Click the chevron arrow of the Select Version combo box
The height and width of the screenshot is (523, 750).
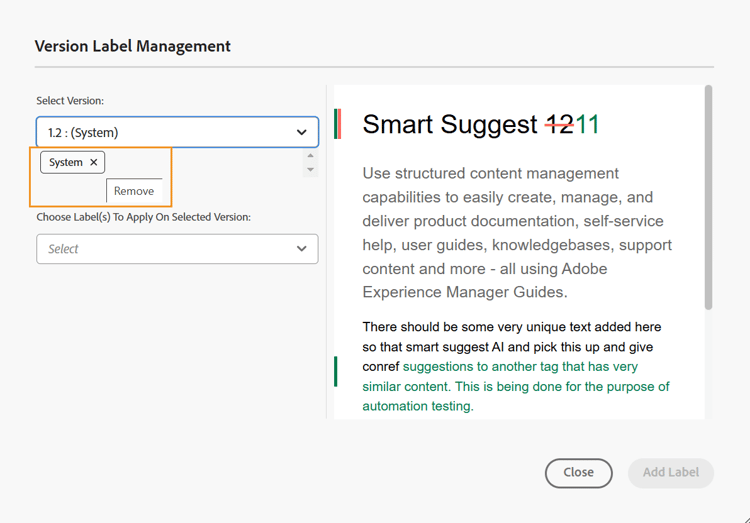(x=301, y=133)
